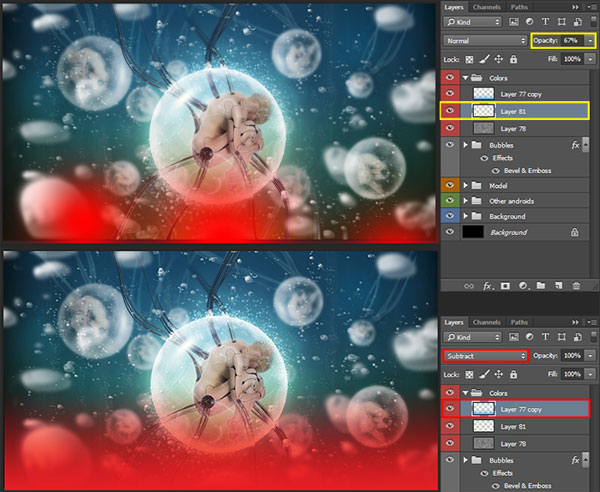Expand the Bubbles group in upper panel
600x492 pixels.
[x=466, y=145]
